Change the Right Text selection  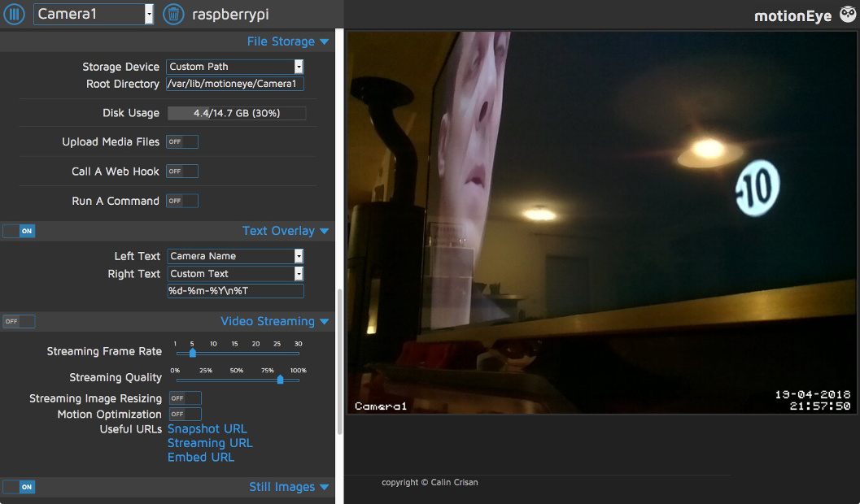click(x=298, y=273)
